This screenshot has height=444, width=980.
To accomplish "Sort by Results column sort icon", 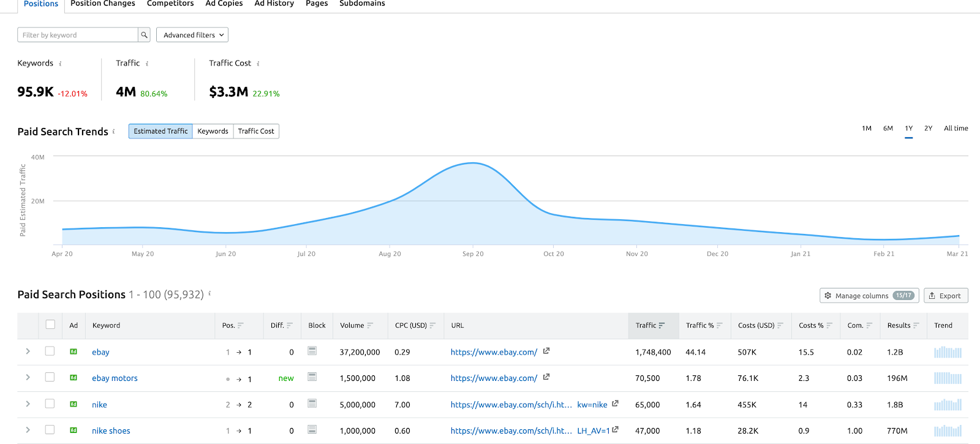I will 916,326.
